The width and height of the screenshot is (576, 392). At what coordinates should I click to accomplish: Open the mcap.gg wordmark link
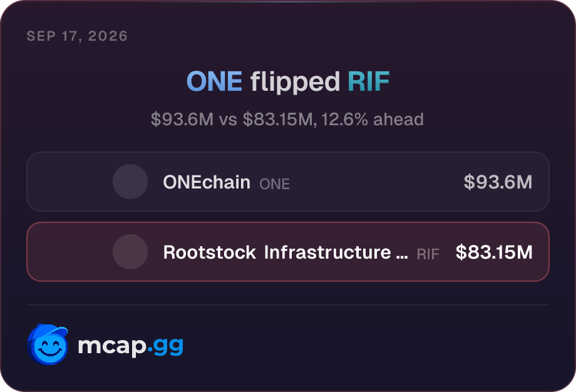pyautogui.click(x=130, y=346)
